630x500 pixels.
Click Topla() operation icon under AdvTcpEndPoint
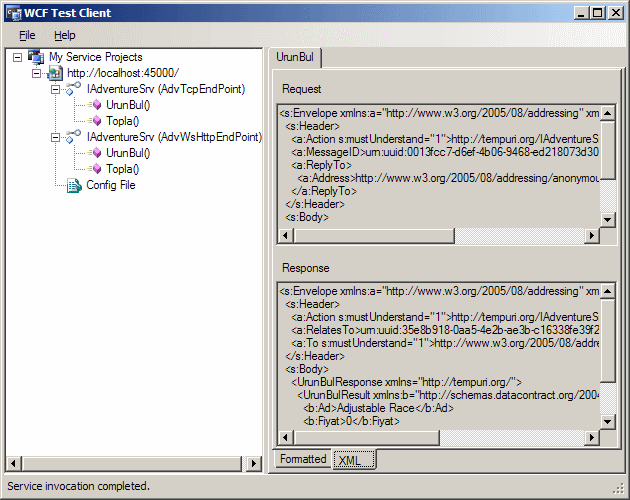[x=94, y=121]
